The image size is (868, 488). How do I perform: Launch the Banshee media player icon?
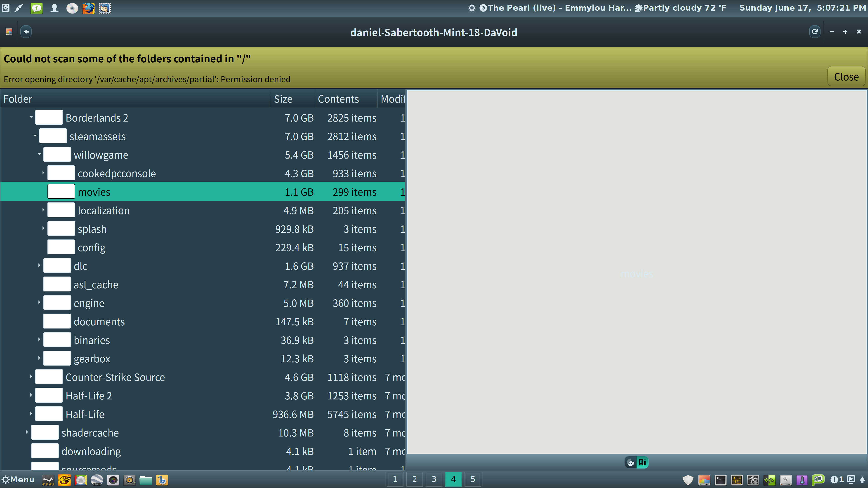[162, 480]
